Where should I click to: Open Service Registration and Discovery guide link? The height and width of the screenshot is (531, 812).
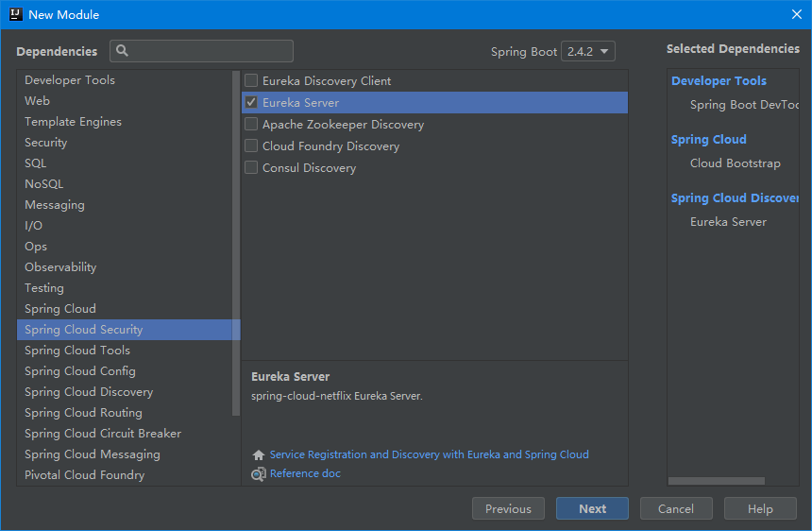430,454
